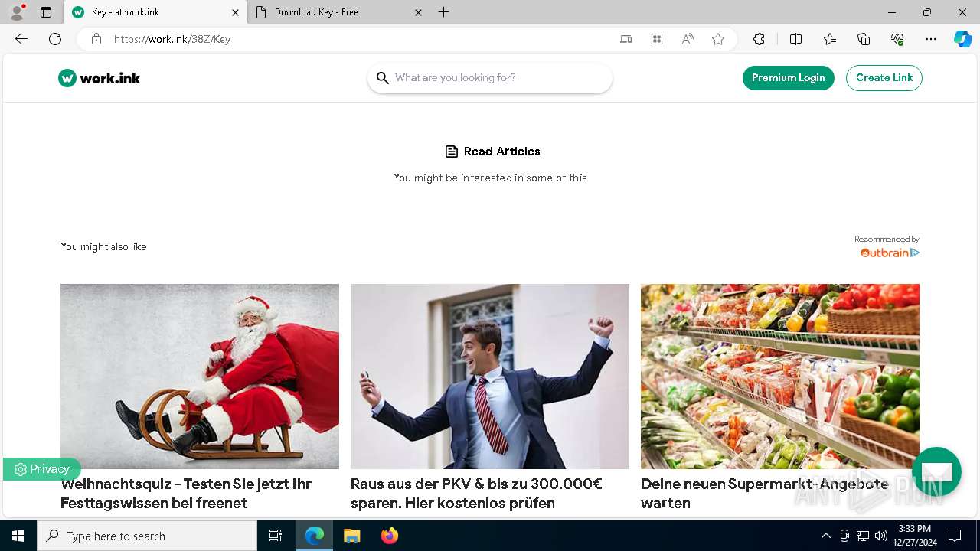
Task: Close the 'Download Key - Free' tab
Action: coord(418,12)
